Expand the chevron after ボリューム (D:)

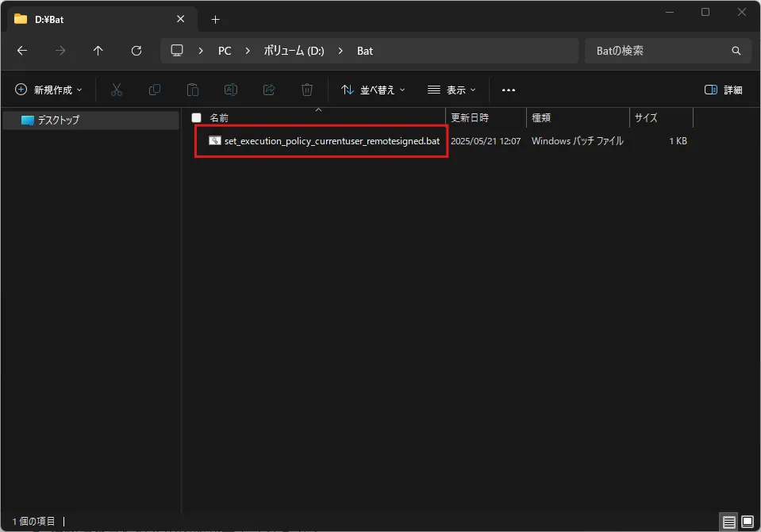click(340, 51)
